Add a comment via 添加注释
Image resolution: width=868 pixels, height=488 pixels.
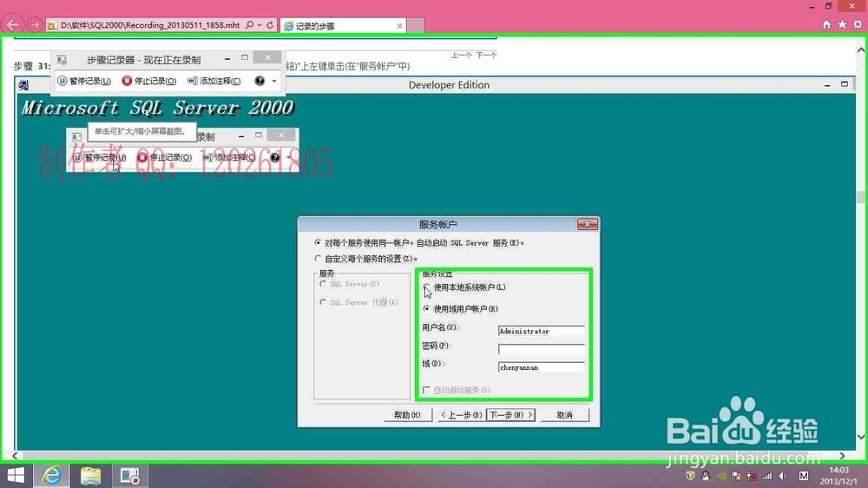[x=214, y=81]
